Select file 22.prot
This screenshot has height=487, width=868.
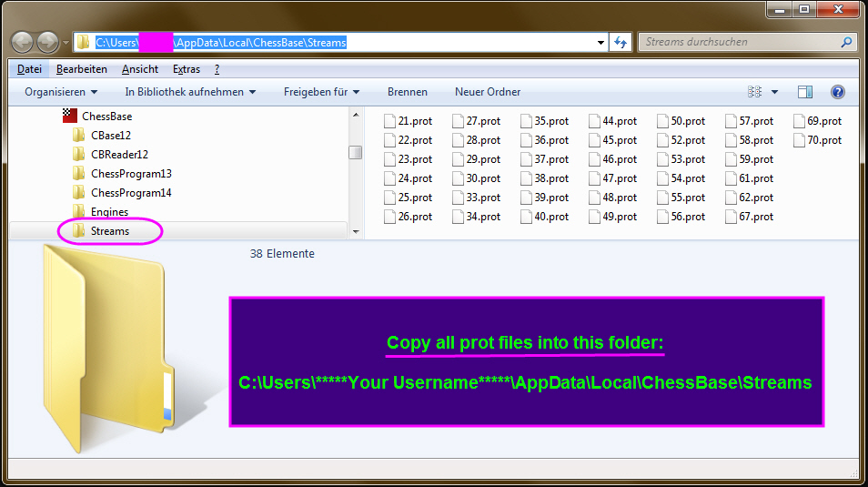tap(409, 140)
